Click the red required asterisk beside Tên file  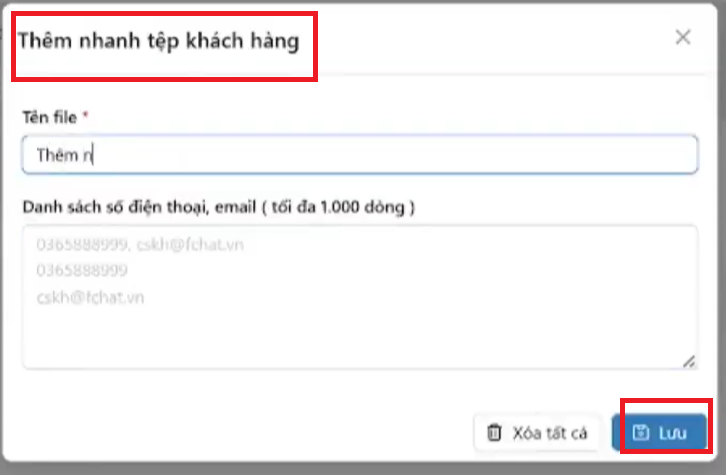85,117
